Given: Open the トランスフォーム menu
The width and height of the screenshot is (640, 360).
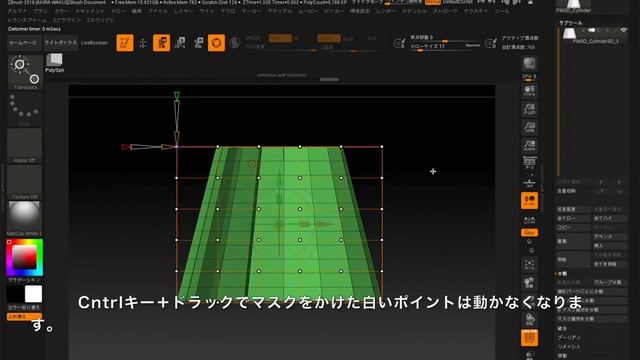Looking at the screenshot, I should click(27, 20).
